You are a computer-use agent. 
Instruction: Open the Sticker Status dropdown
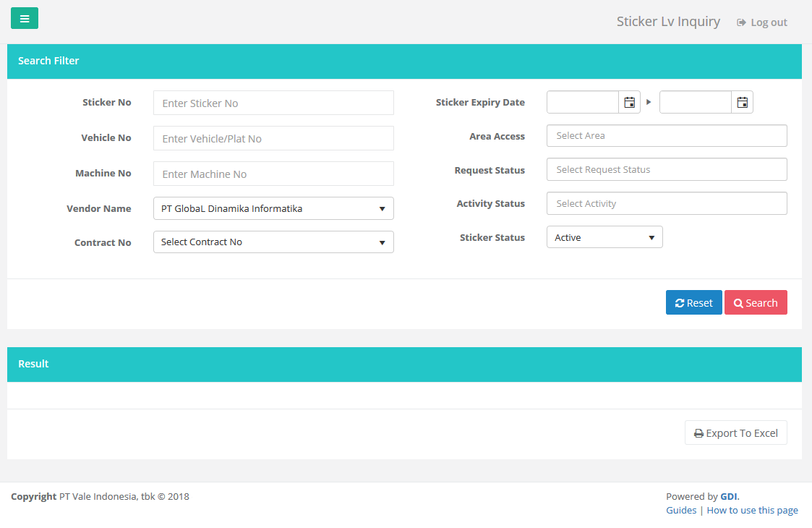[x=604, y=237]
